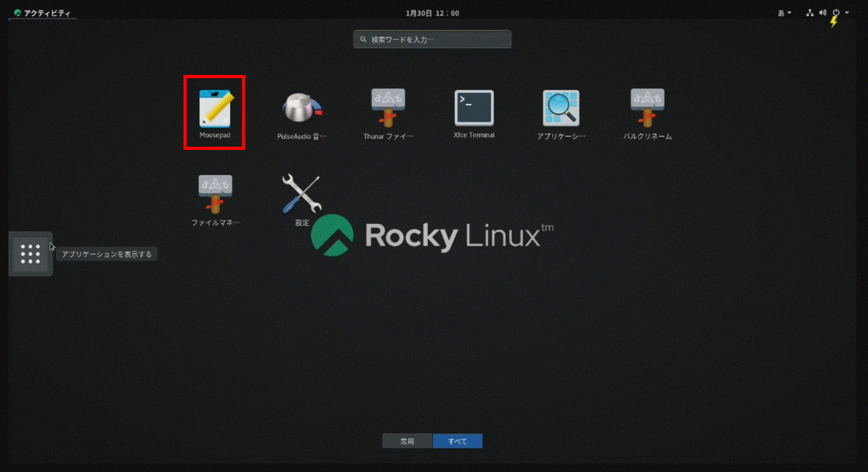This screenshot has width=868, height=472.
Task: Open the clock menu 1月30日 12:00
Action: [x=432, y=13]
